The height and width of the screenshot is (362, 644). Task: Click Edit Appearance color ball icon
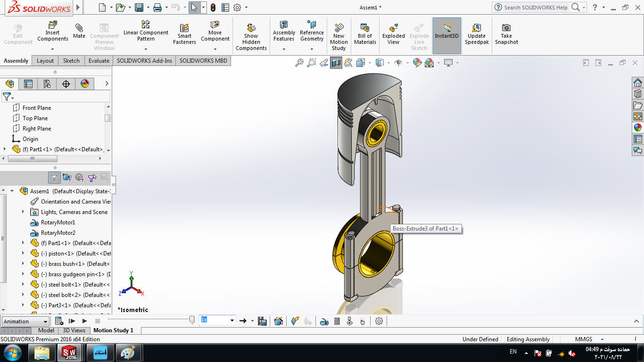(x=417, y=63)
